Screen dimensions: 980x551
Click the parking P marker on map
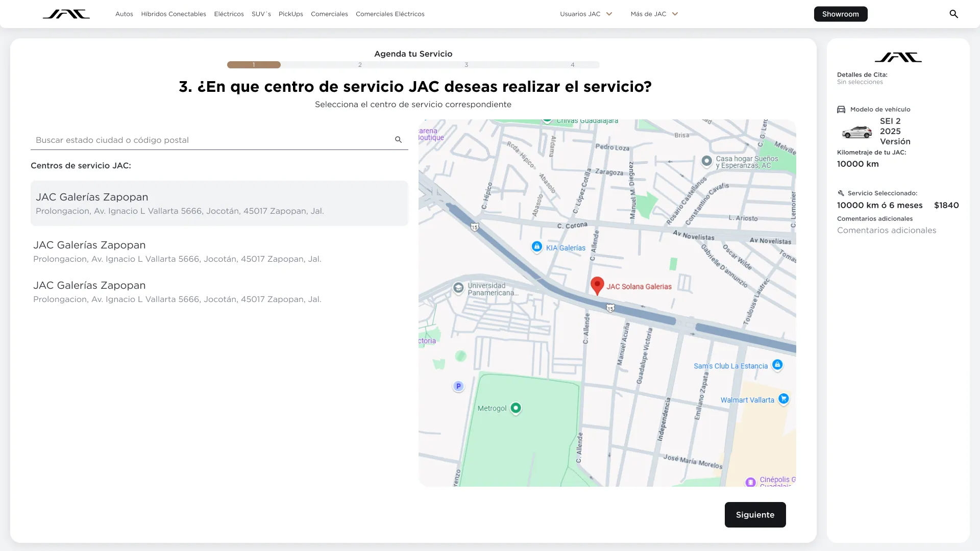click(x=458, y=386)
